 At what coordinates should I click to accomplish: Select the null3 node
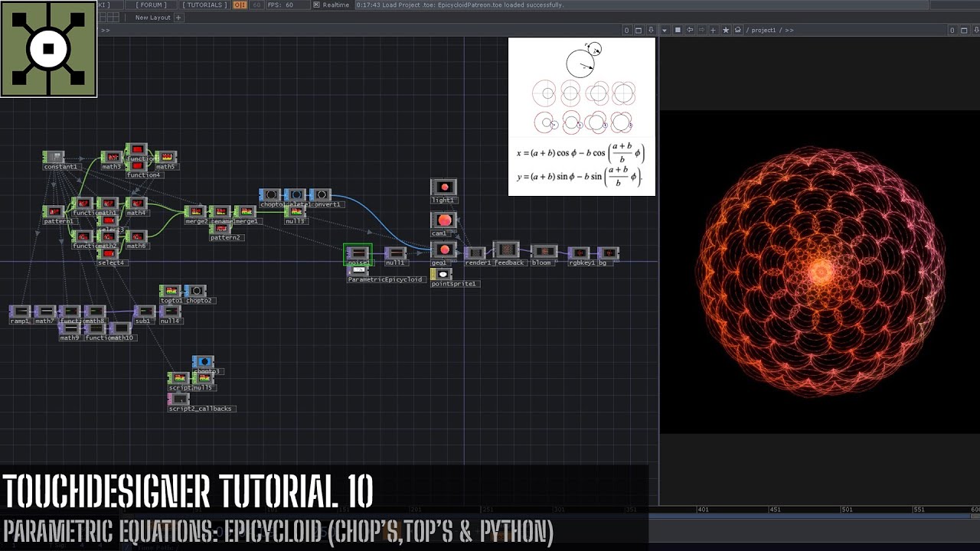point(296,211)
